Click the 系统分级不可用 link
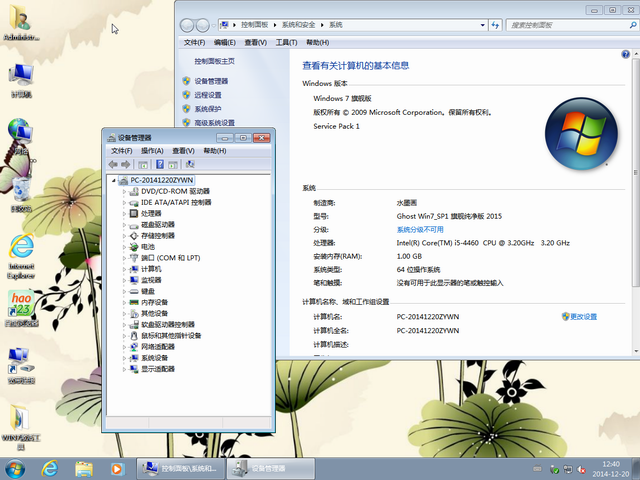This screenshot has height=480, width=640. (x=420, y=230)
